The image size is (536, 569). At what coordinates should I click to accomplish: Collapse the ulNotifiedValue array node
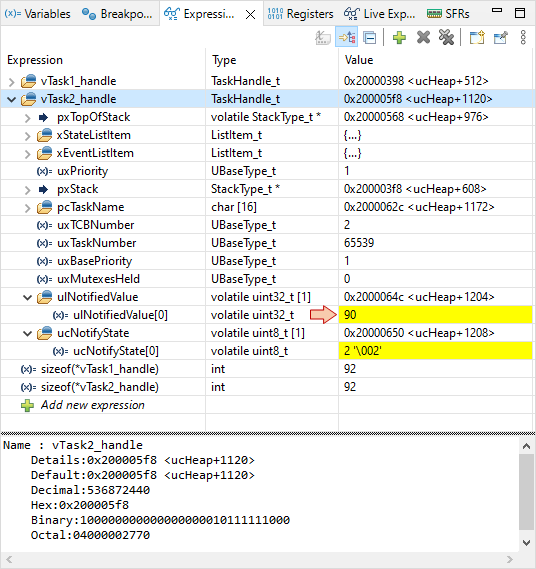tap(28, 297)
